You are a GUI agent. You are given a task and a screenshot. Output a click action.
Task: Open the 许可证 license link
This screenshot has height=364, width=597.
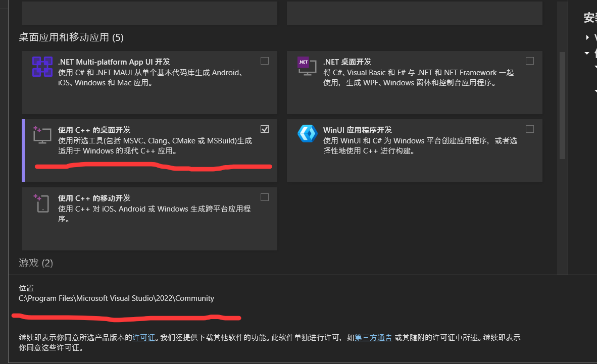tap(144, 338)
